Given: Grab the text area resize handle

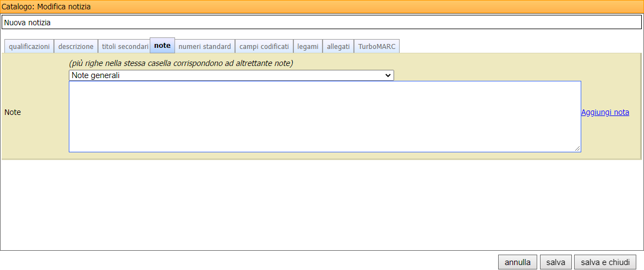Looking at the screenshot, I should pos(577,148).
